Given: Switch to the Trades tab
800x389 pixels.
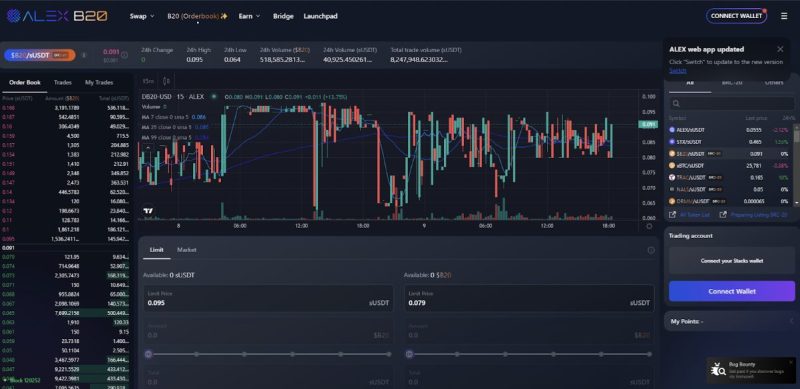Looking at the screenshot, I should [63, 82].
